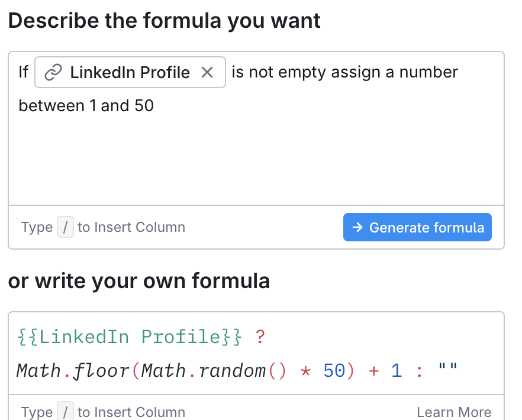Place cursor on {{LinkedIn Profile}} token in formula
522x420 pixels.
[130, 337]
